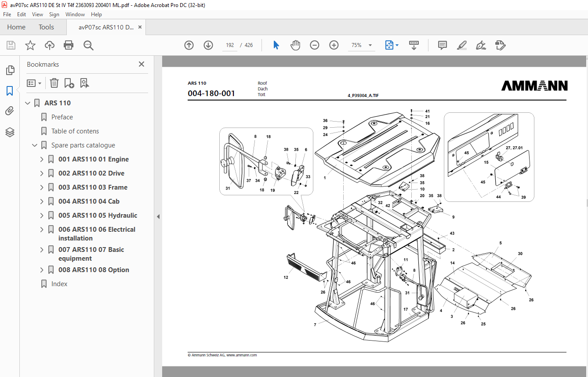Jump to the Index bookmark

click(x=59, y=284)
